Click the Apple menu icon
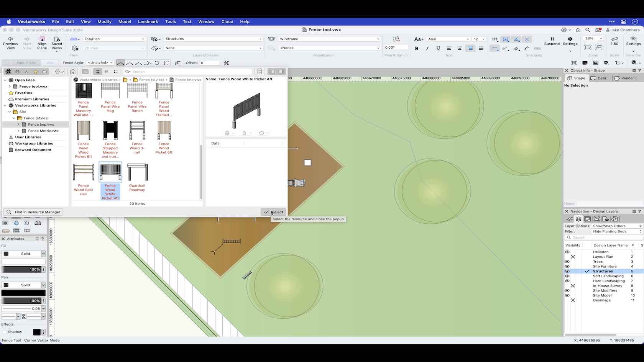The width and height of the screenshot is (644, 362). coord(8,21)
